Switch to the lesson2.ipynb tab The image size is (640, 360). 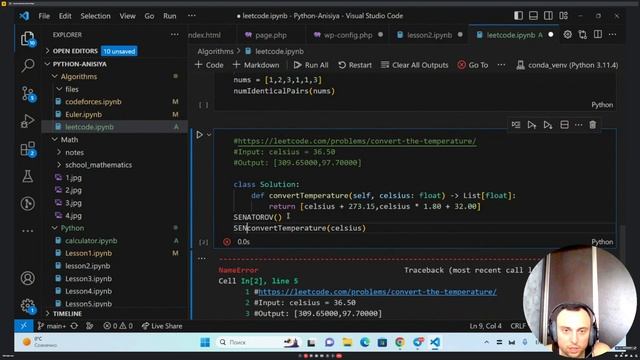[429, 35]
